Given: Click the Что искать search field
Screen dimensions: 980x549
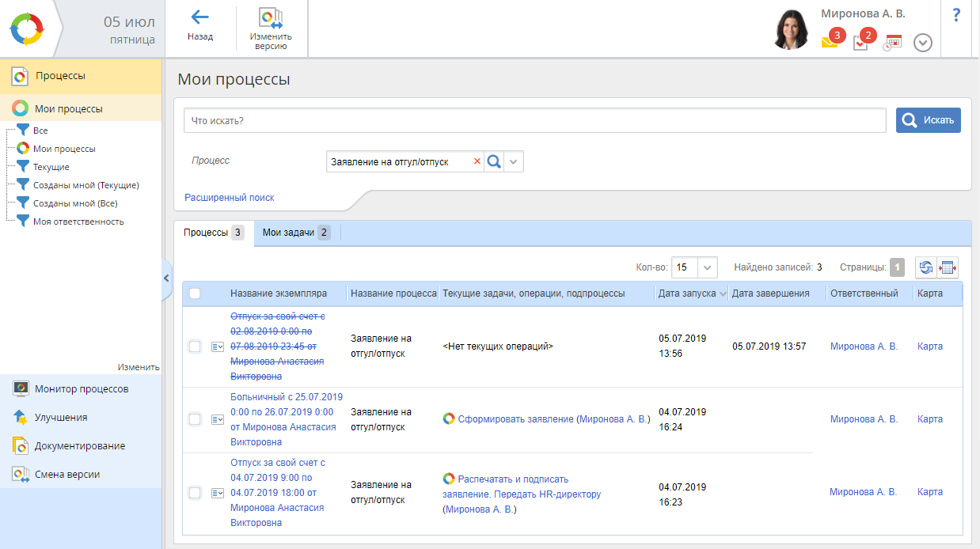Looking at the screenshot, I should coord(534,121).
